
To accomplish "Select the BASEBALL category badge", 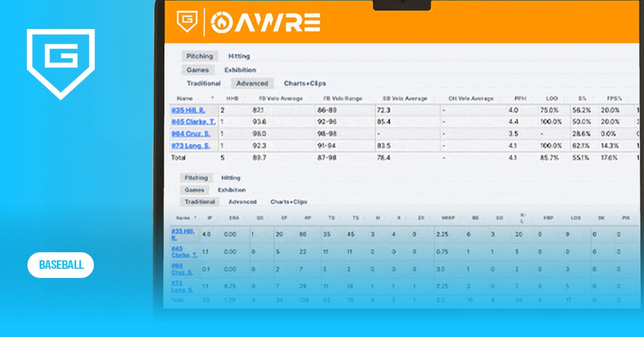I will click(x=61, y=265).
